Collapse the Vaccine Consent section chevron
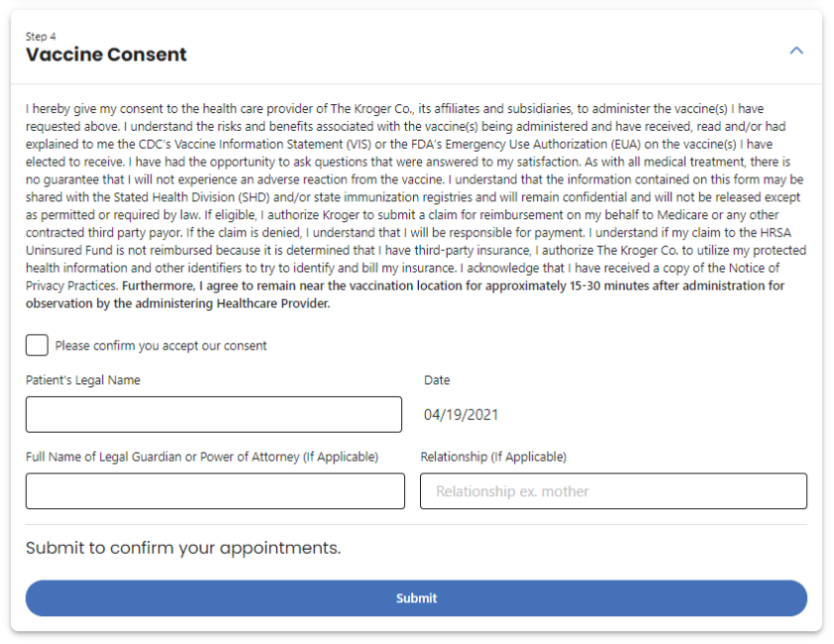Screen dimensions: 834x644 coord(795,51)
